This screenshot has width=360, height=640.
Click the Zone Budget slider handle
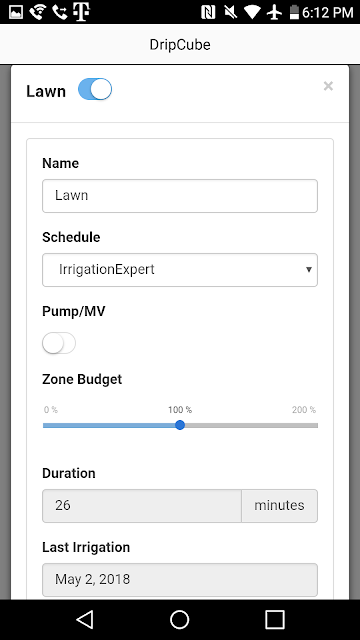(x=180, y=425)
